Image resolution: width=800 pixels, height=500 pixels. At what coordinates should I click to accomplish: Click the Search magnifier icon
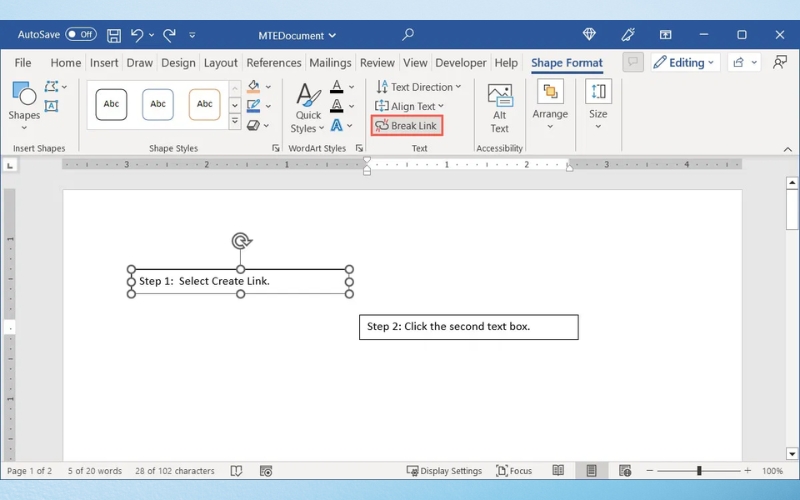pos(408,35)
